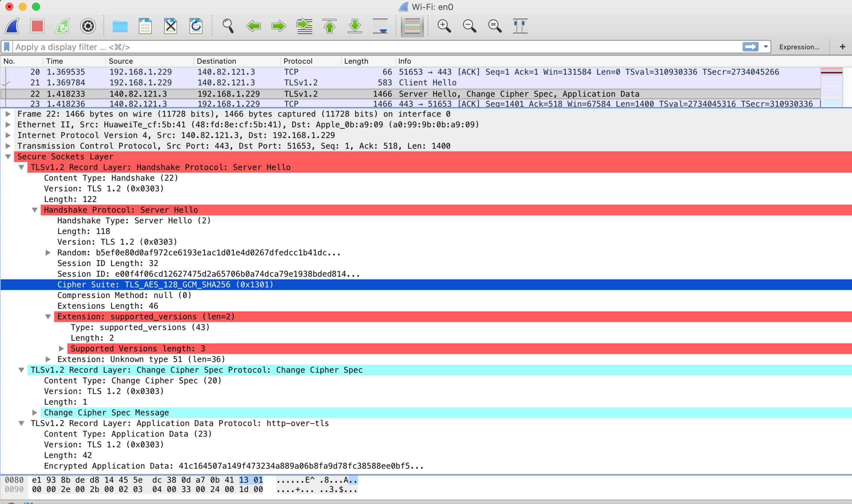
Task: Expand Extension Unknown type 51
Action: coord(48,360)
